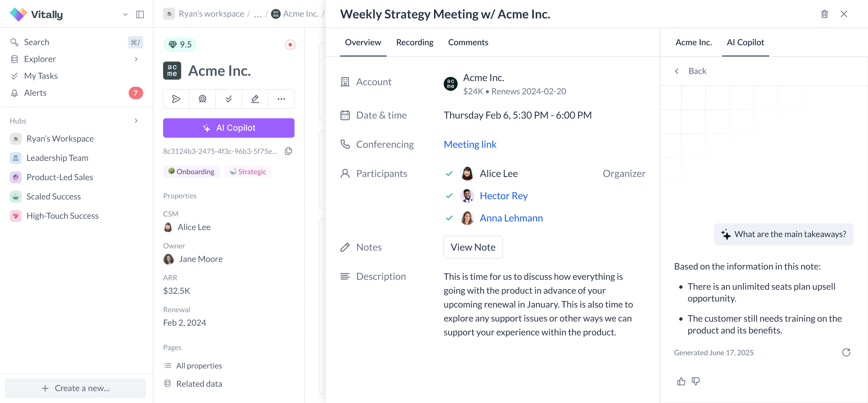Click the $32.5K ARR value
Viewport: 868px width, 403px height.
point(177,291)
